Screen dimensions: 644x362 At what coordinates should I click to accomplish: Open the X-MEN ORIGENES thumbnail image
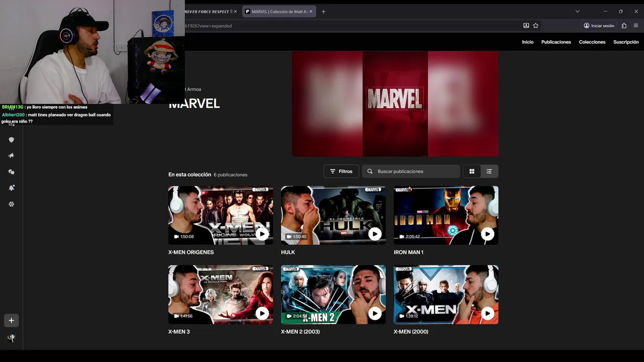(x=220, y=215)
